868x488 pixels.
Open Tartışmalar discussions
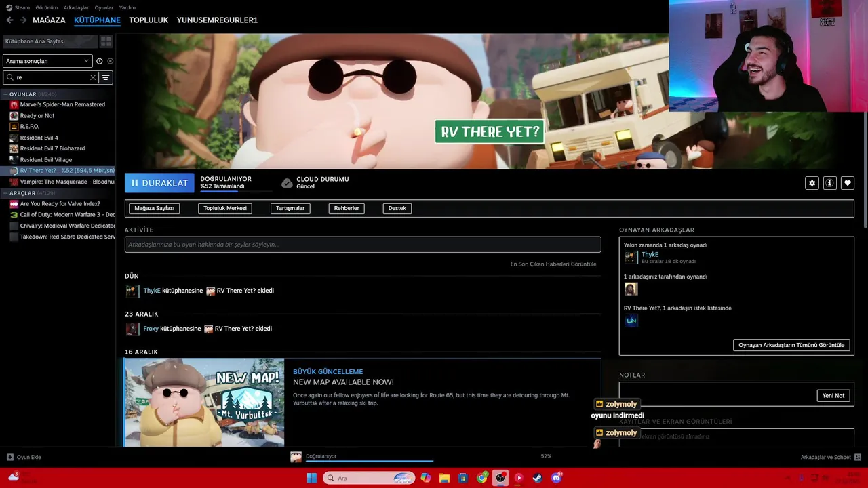[x=290, y=208]
